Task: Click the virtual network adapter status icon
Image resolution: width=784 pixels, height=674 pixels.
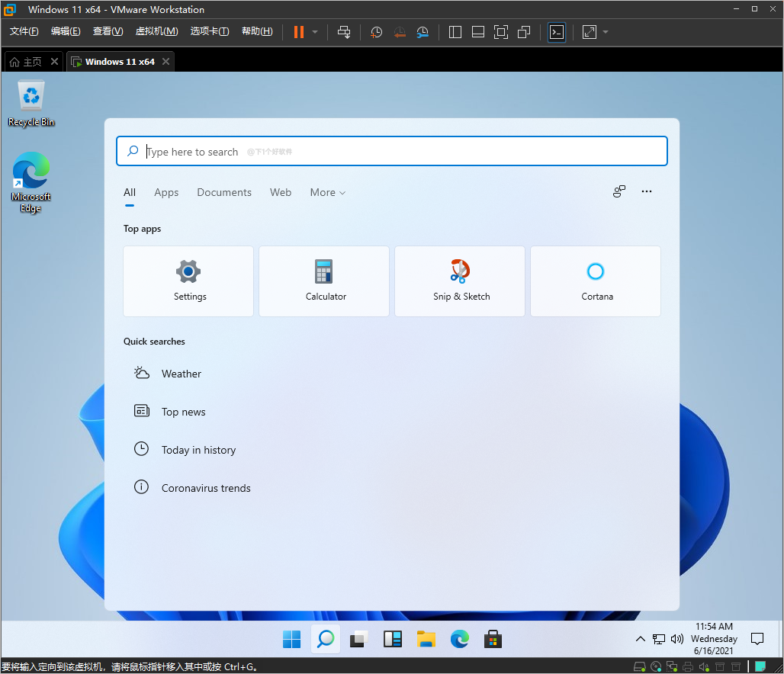Action: pyautogui.click(x=671, y=666)
